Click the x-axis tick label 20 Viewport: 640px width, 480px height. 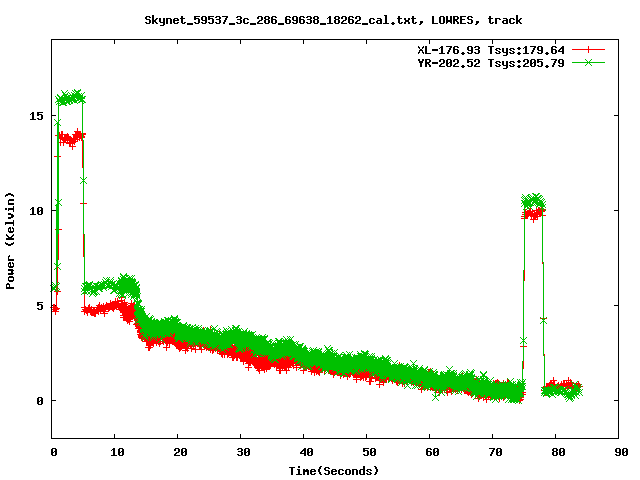[180, 452]
